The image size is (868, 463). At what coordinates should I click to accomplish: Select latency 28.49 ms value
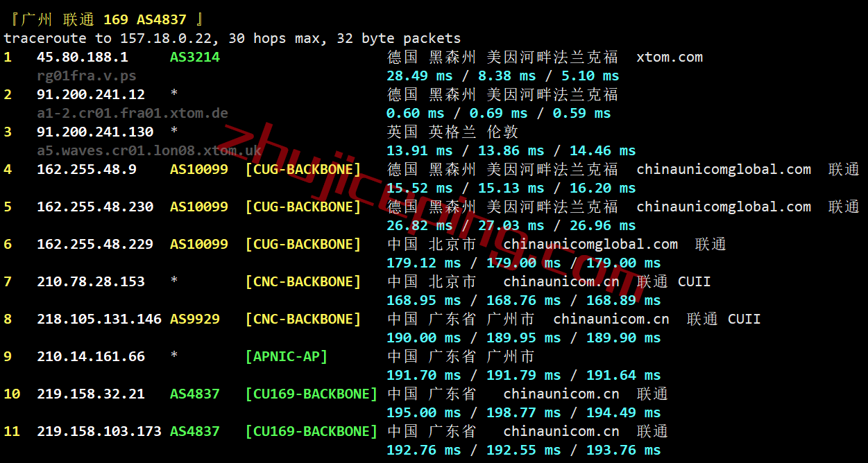(x=420, y=76)
